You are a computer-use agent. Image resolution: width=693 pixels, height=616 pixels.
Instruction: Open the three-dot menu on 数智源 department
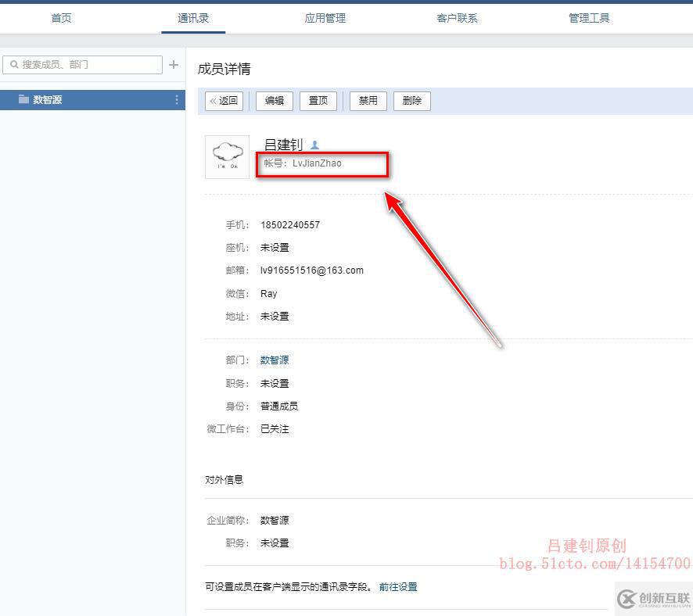175,99
